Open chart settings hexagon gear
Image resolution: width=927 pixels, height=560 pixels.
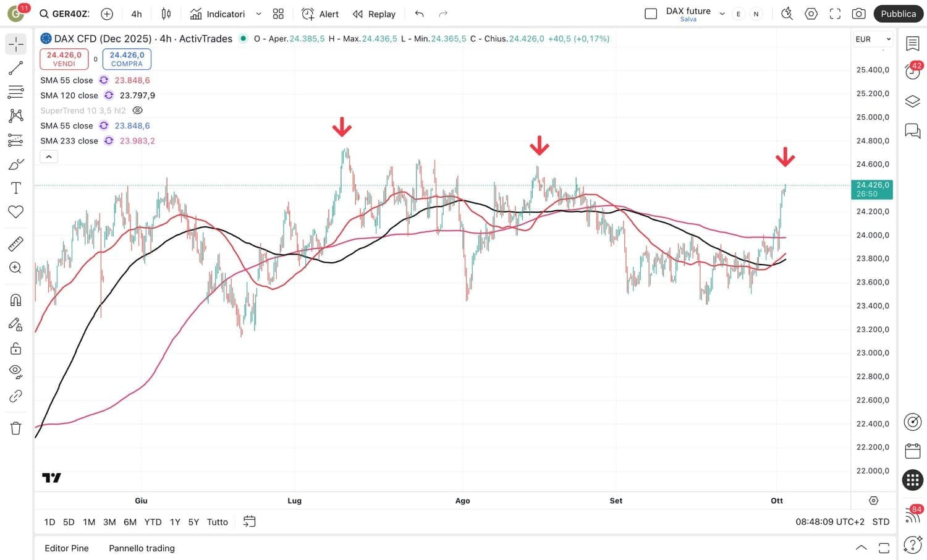point(811,14)
